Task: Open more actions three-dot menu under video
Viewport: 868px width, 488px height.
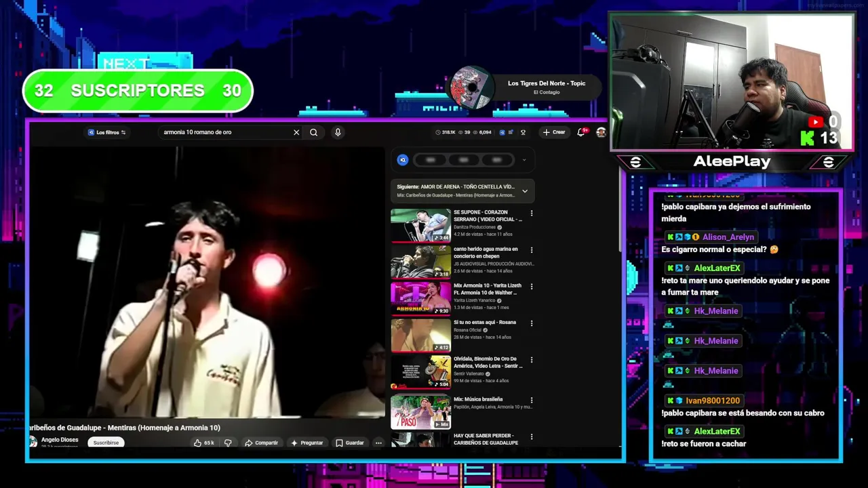Action: (378, 443)
